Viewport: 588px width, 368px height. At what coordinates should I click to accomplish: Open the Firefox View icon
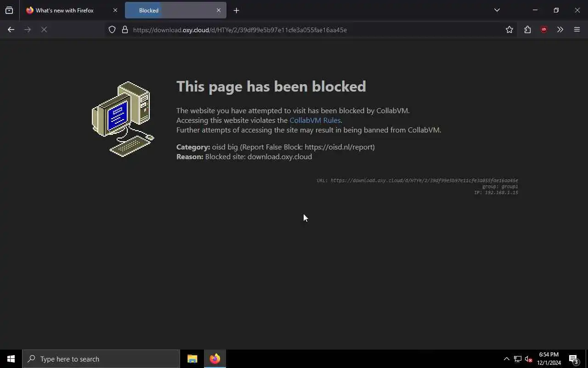coord(9,10)
